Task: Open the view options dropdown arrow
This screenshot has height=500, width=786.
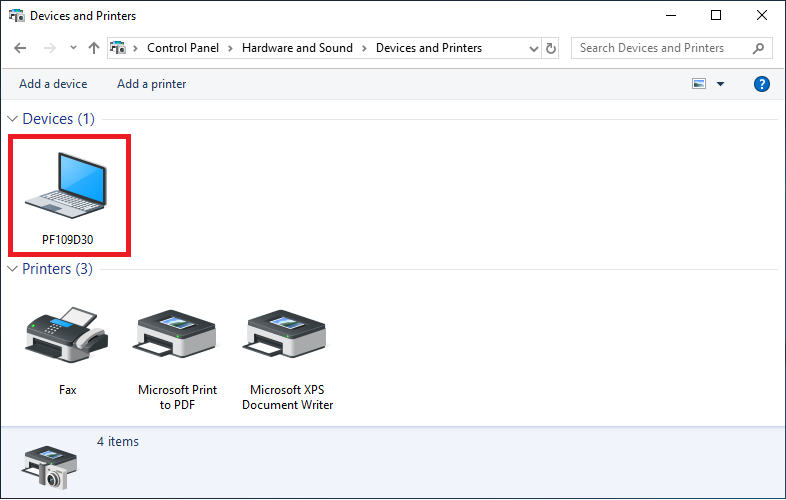Action: 720,84
